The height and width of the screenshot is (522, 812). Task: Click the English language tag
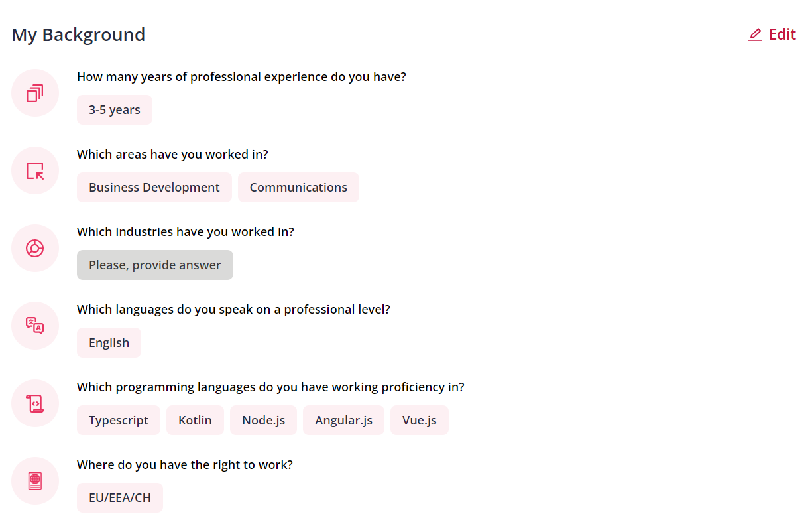pos(109,342)
